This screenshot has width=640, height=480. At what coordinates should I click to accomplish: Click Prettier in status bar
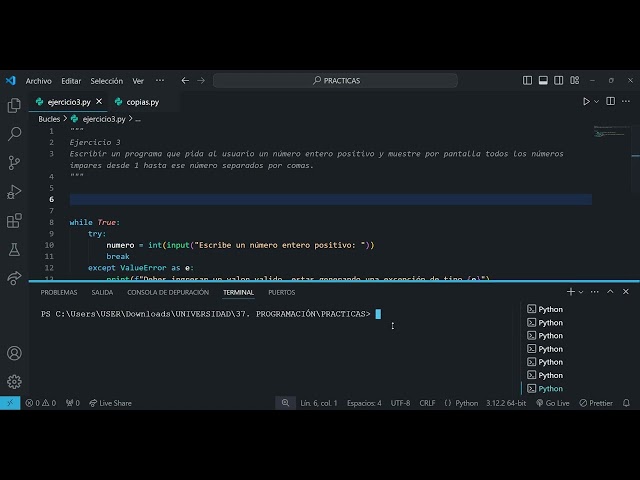click(x=596, y=403)
